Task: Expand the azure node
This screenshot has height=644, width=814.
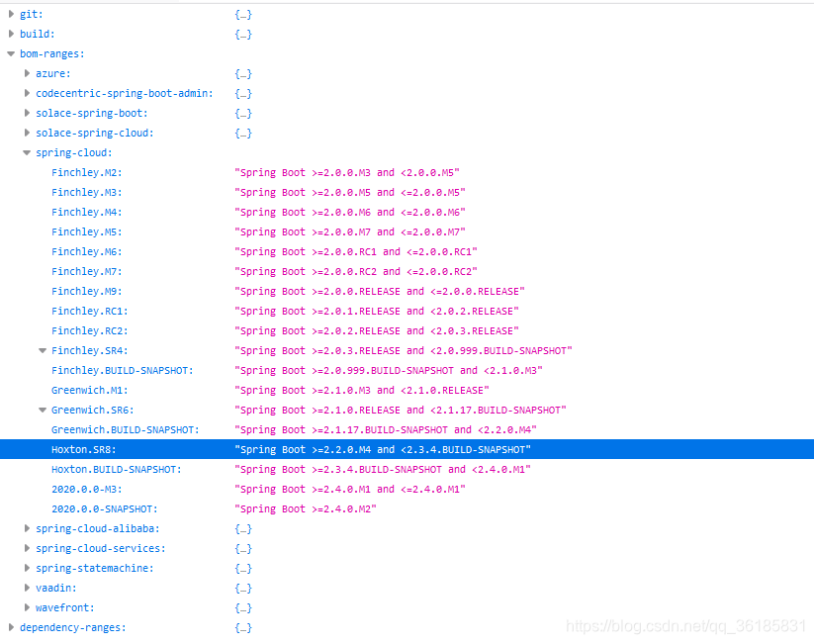Action: click(x=27, y=73)
